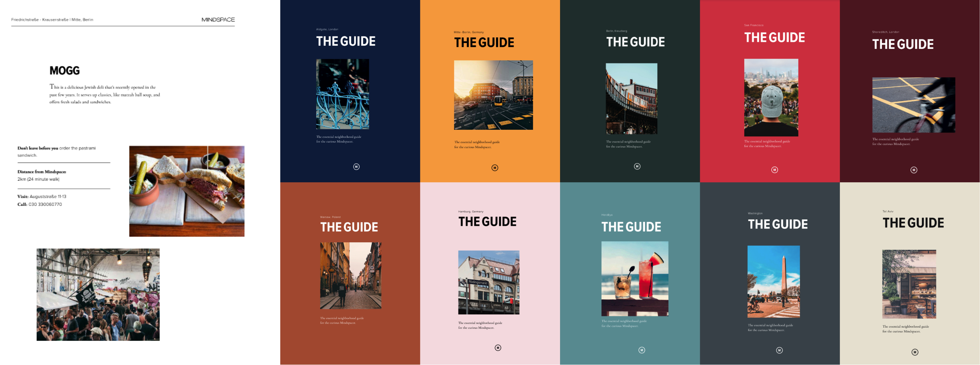Select the Washington Monument cover photo
Viewport: 980px width, 365px height.
click(773, 281)
